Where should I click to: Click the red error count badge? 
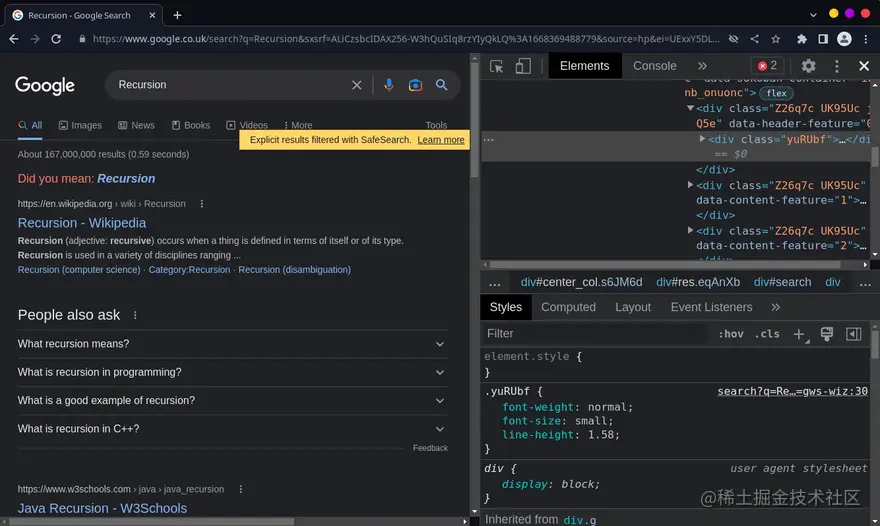point(767,66)
